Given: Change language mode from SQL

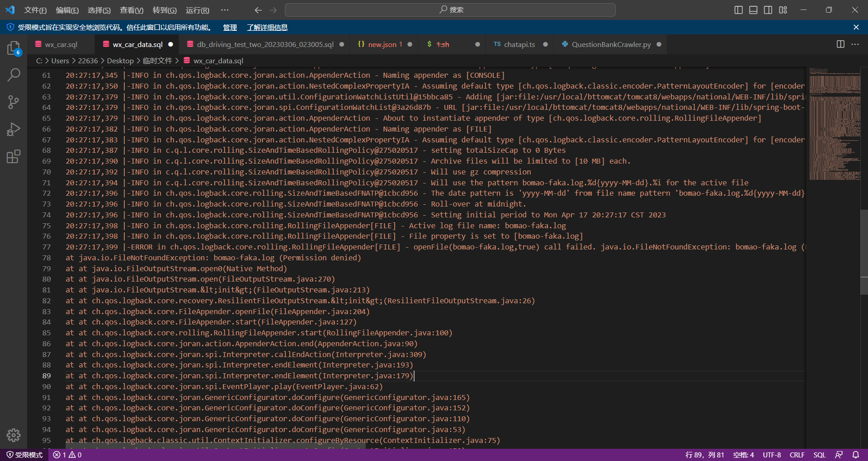Looking at the screenshot, I should tap(819, 455).
